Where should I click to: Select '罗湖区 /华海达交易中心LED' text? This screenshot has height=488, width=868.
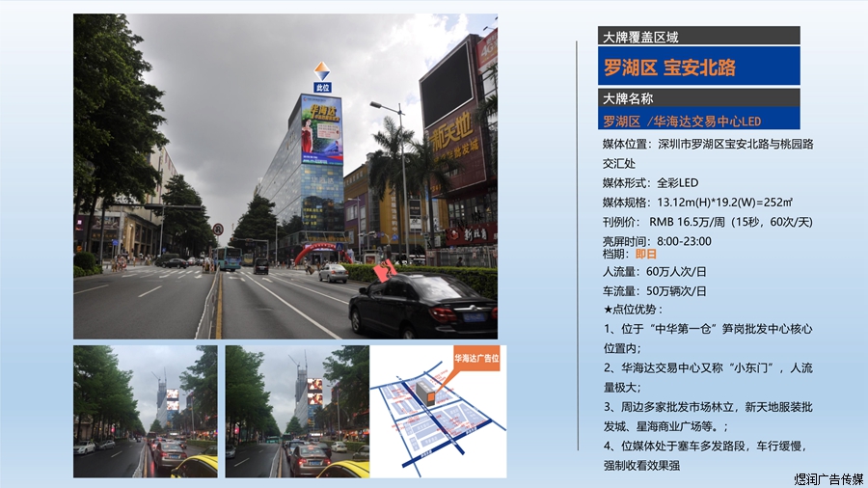682,122
